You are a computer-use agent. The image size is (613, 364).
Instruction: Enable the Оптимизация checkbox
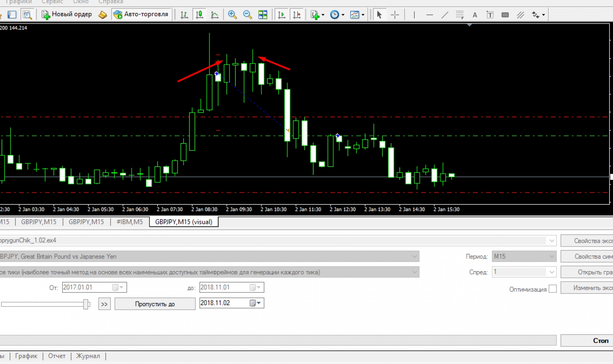click(x=552, y=289)
